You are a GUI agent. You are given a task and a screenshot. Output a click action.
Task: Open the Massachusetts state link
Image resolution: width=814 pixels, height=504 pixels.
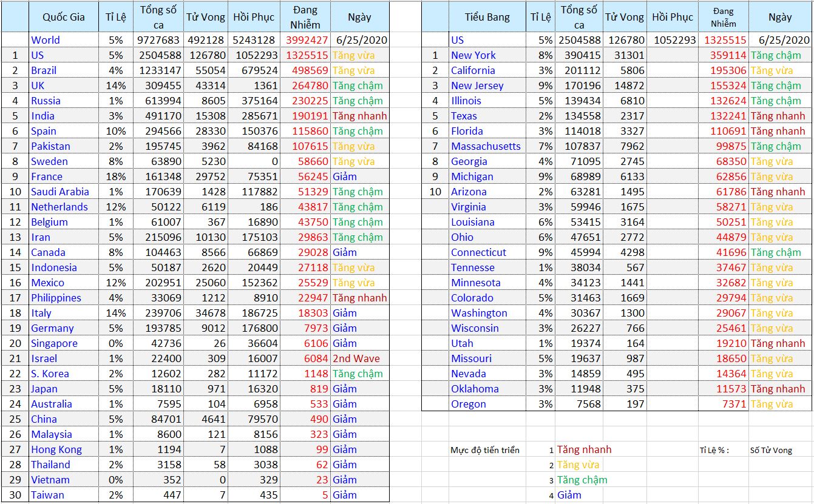tap(486, 146)
